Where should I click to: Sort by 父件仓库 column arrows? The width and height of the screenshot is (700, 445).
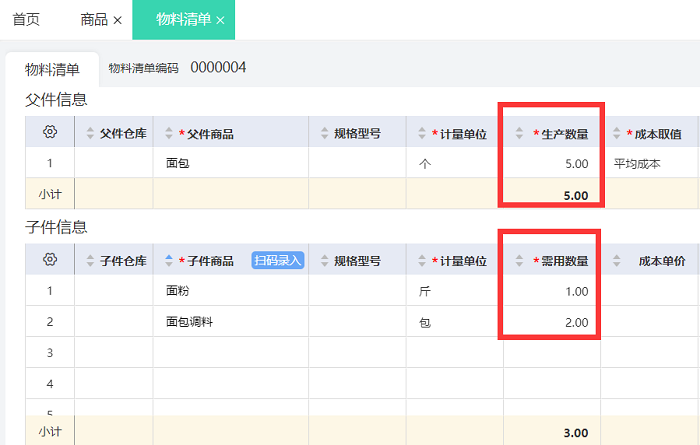coord(90,133)
